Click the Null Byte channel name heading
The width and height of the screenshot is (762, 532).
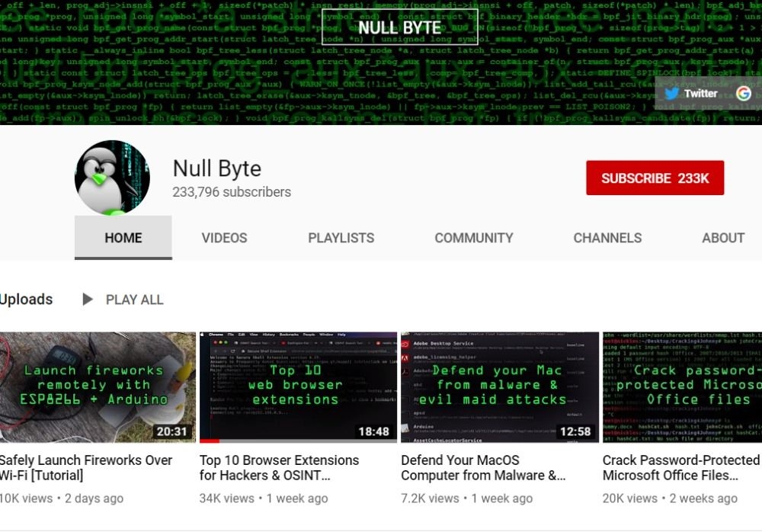[x=216, y=168]
